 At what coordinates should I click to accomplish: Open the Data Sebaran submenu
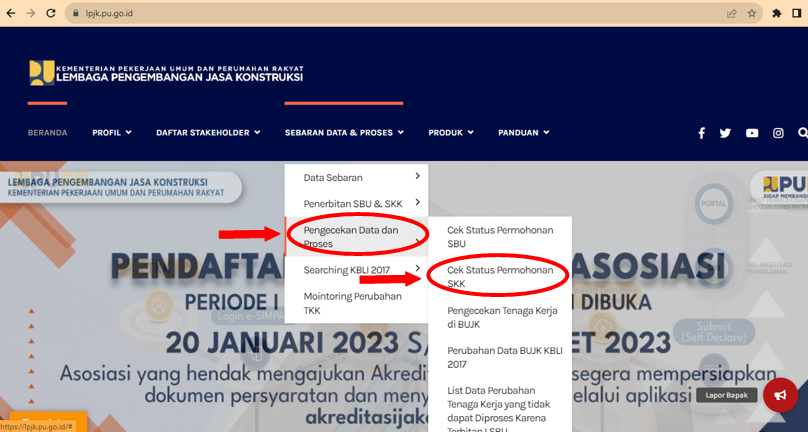[356, 177]
